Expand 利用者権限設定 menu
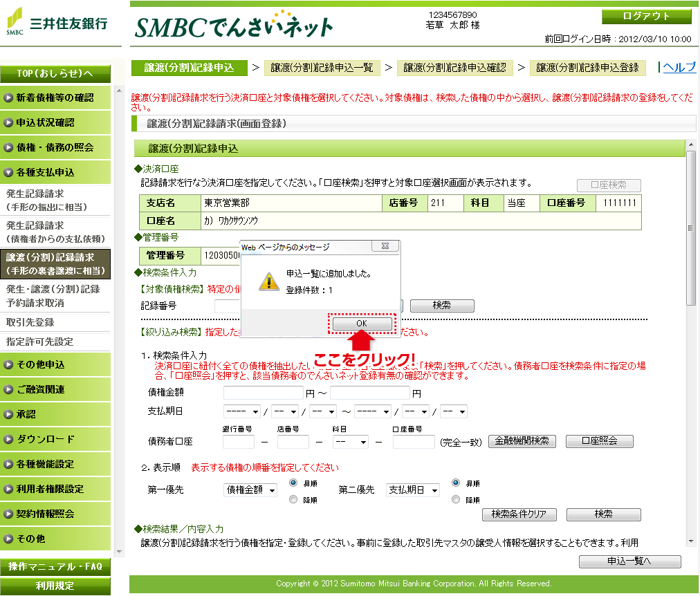The image size is (700, 596). pos(55,490)
